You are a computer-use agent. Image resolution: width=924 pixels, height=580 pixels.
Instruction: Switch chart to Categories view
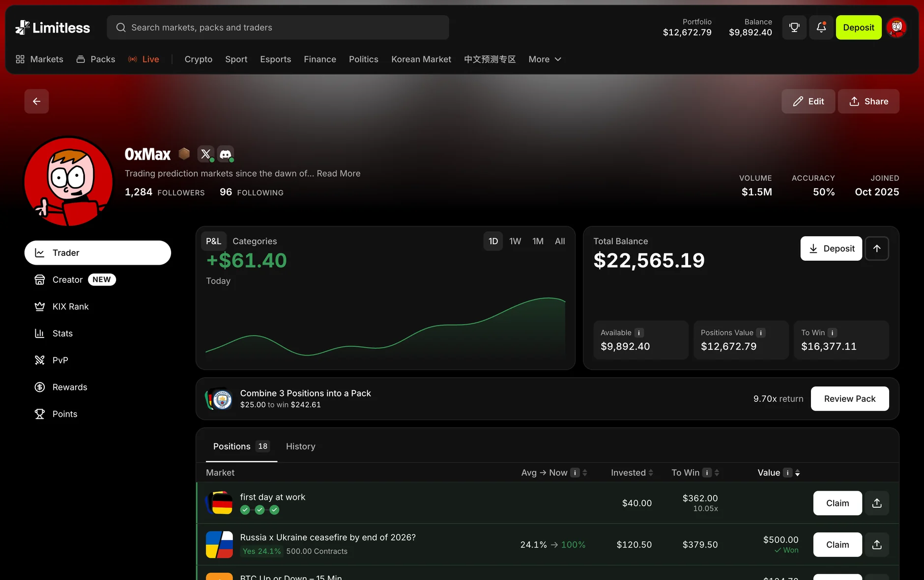[255, 241]
